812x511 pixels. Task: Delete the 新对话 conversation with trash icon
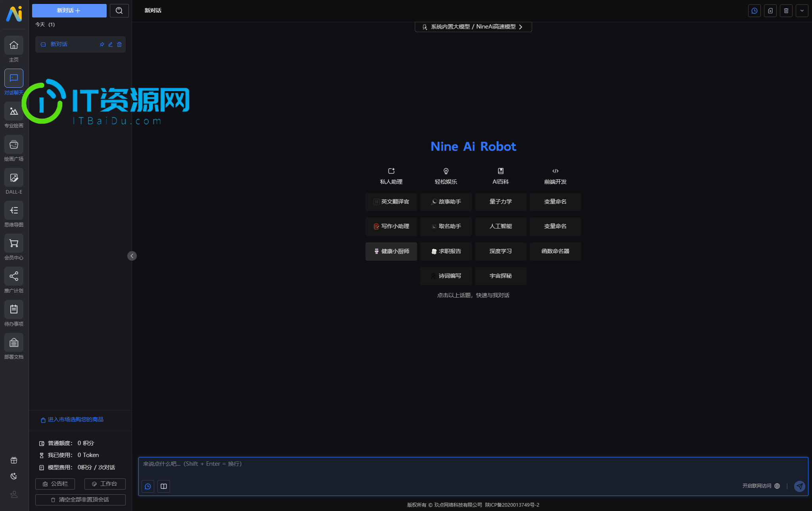[x=119, y=44]
